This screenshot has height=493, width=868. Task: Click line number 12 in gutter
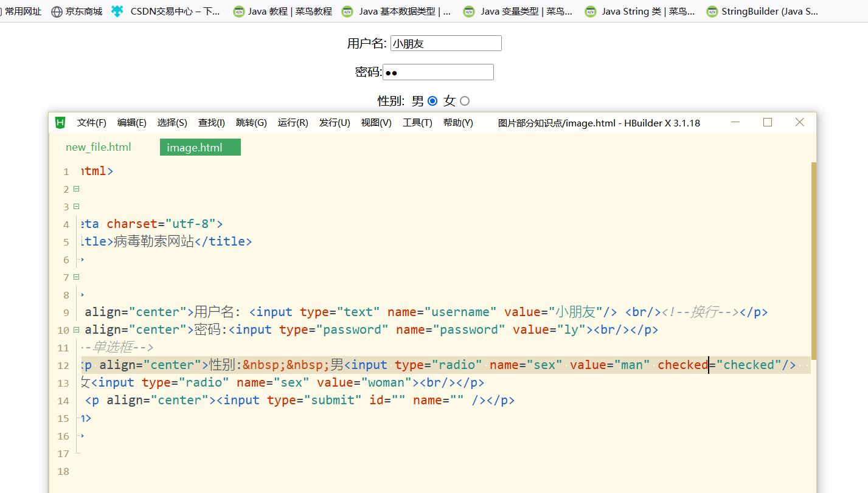tap(63, 365)
